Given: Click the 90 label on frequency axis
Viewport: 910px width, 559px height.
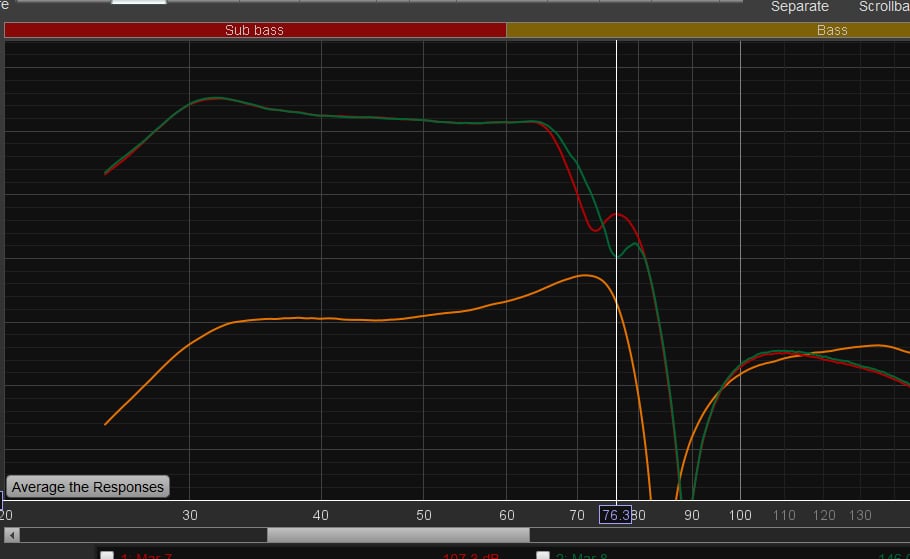Looking at the screenshot, I should 691,515.
